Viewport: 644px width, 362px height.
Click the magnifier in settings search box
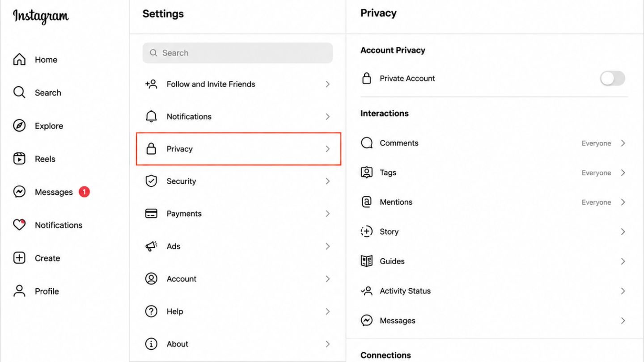[153, 53]
